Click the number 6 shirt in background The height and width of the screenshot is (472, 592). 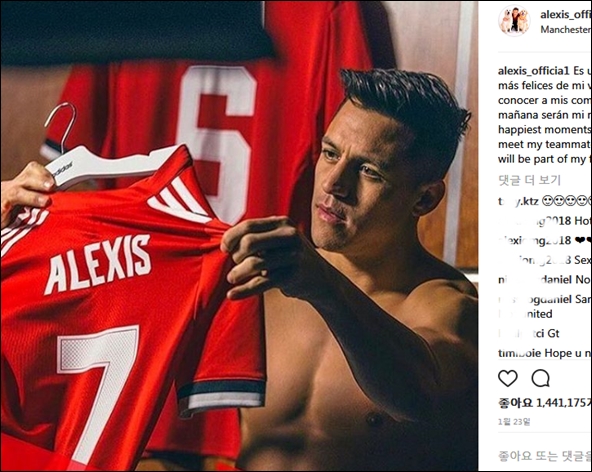click(217, 143)
